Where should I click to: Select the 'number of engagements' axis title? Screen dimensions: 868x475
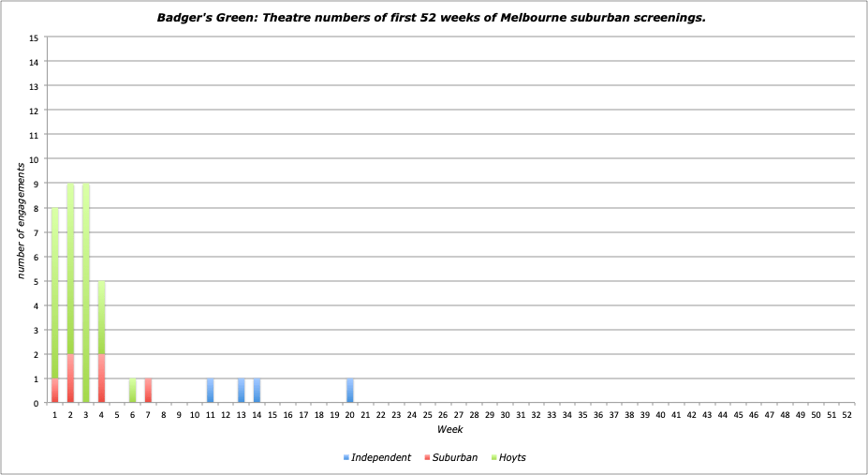click(20, 220)
